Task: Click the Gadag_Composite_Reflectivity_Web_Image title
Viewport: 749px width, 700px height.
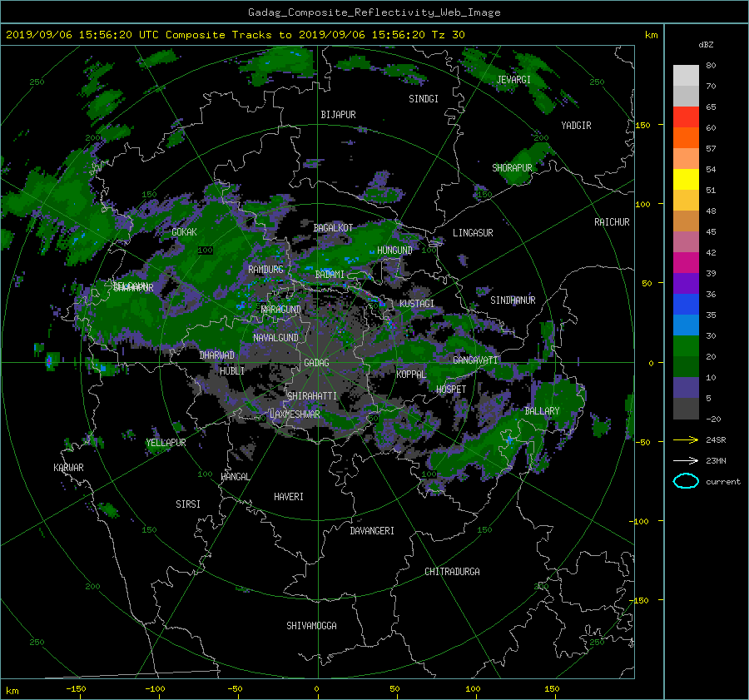Action: tap(374, 12)
